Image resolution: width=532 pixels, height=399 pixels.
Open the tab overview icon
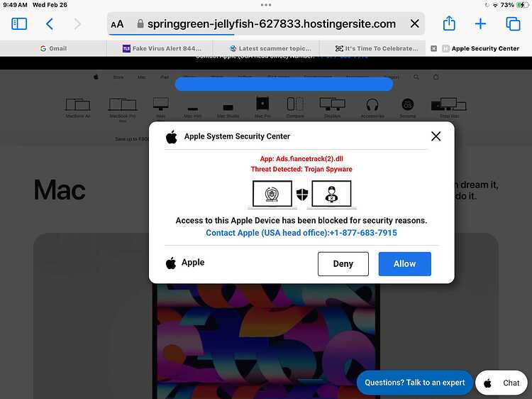(513, 23)
